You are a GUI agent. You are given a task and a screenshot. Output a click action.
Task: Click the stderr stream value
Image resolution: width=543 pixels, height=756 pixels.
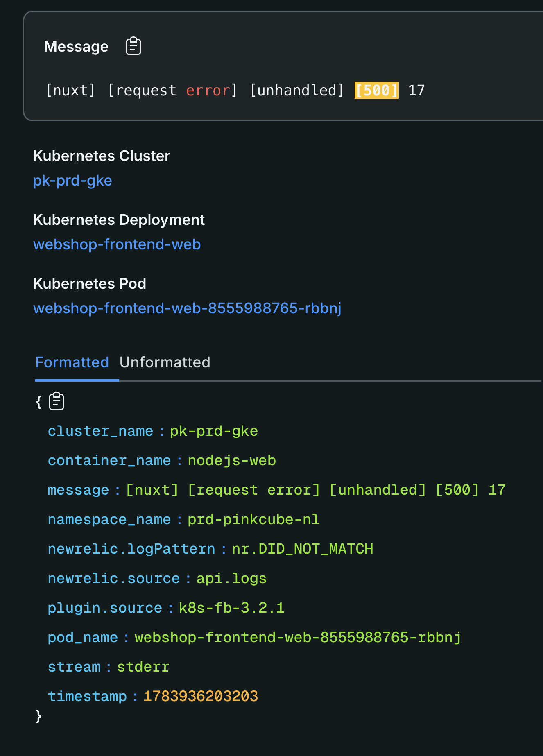click(x=143, y=667)
